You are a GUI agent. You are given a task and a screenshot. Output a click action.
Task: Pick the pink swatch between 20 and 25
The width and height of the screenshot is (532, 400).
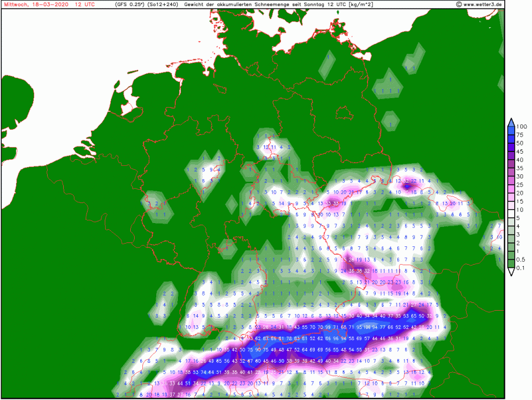click(x=510, y=189)
